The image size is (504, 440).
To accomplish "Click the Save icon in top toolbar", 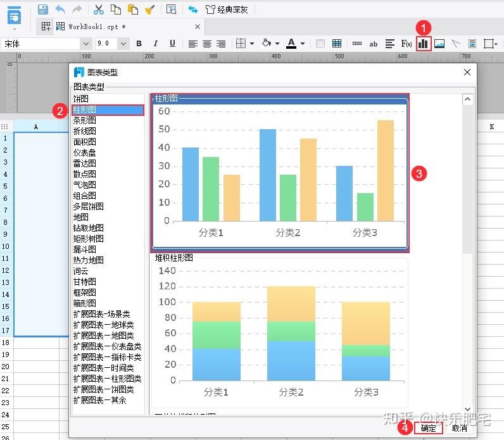I will pos(43,9).
